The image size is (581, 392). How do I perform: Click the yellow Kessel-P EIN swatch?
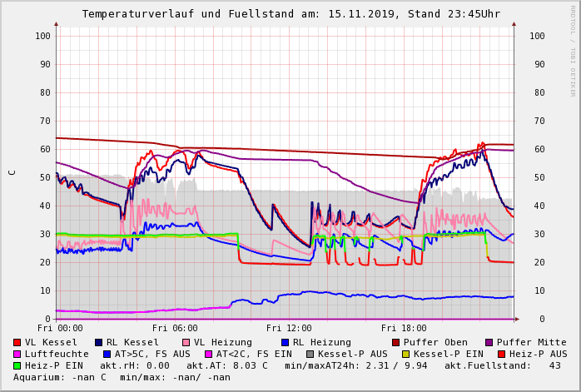pyautogui.click(x=405, y=354)
